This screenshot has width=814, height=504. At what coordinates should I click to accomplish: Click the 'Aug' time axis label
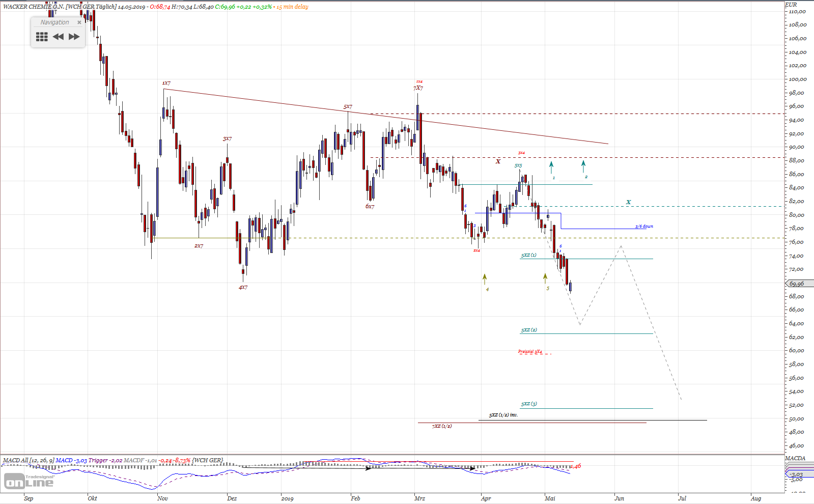(x=756, y=498)
